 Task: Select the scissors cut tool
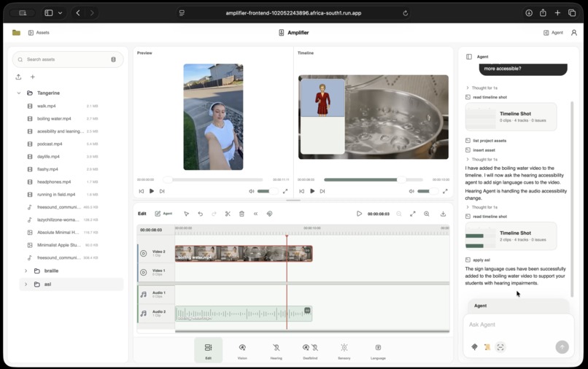click(228, 214)
